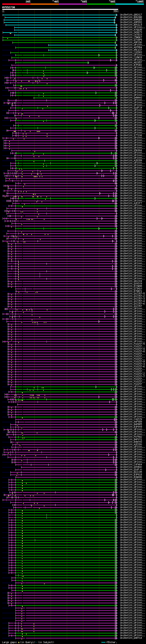Select hit label UniRef100_P16157-5
This screenshot has height=644, width=146.
[132, 344]
